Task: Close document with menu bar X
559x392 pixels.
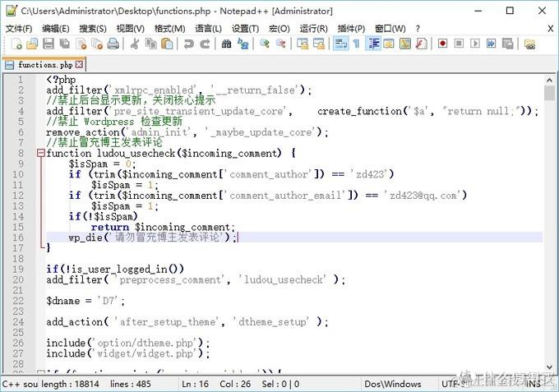Action: (551, 29)
